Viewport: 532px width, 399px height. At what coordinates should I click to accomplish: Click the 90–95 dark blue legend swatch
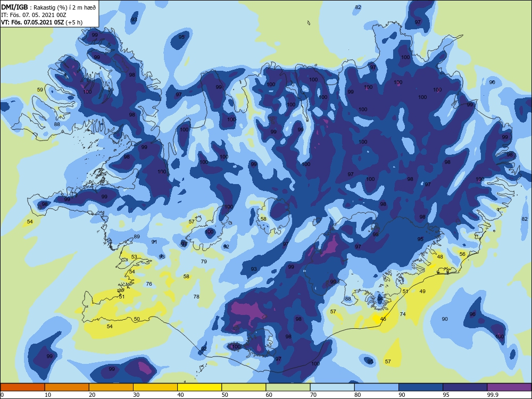pyautogui.click(x=421, y=387)
